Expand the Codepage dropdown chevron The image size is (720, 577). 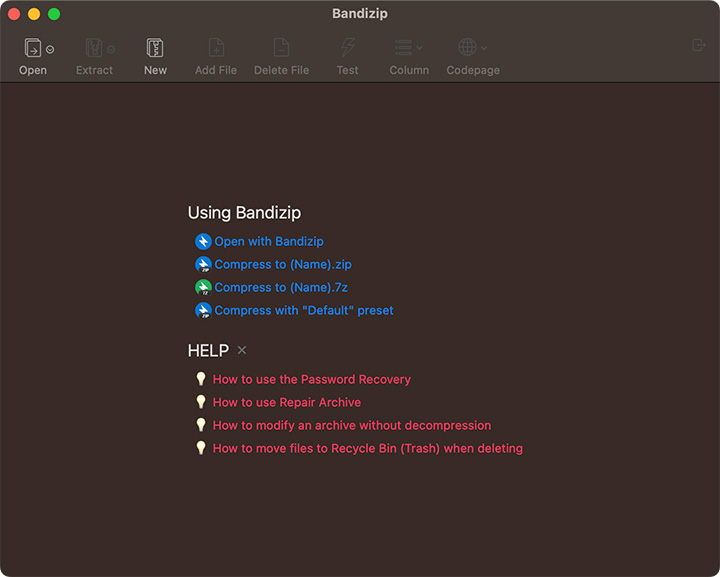tap(485, 48)
